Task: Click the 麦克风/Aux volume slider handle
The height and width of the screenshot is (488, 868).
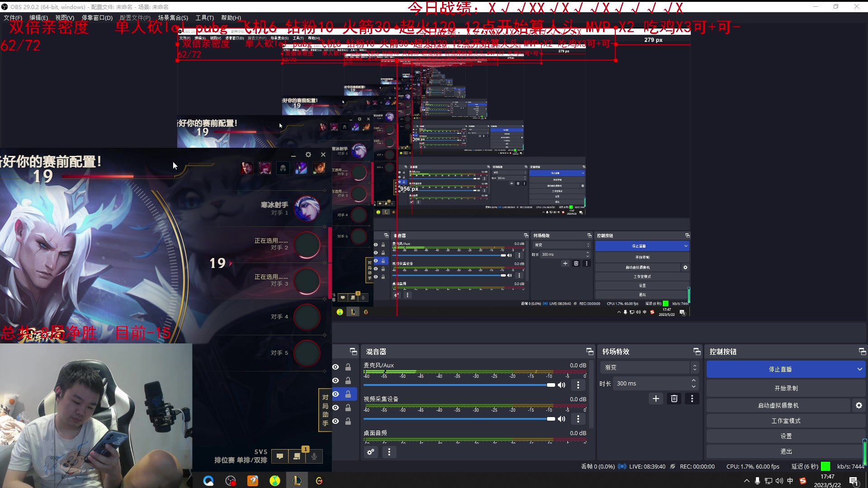Action: [x=551, y=385]
